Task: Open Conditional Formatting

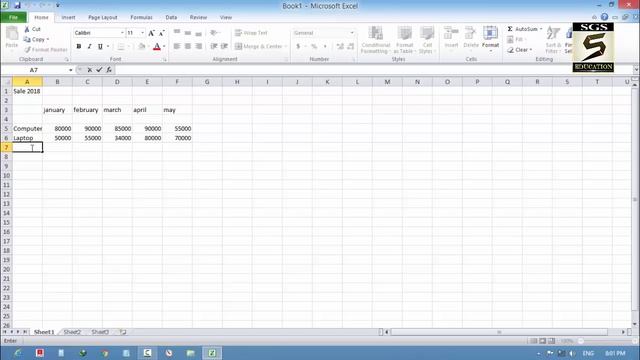Action: [376, 40]
